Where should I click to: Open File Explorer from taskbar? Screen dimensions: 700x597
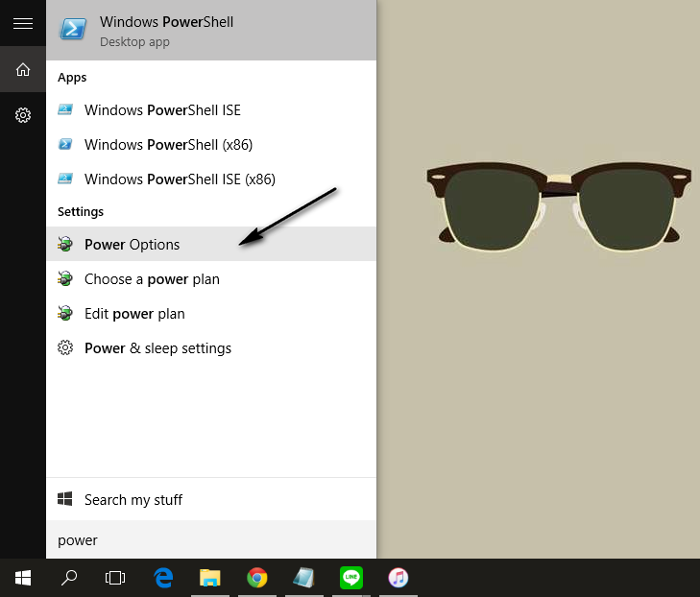coord(210,578)
